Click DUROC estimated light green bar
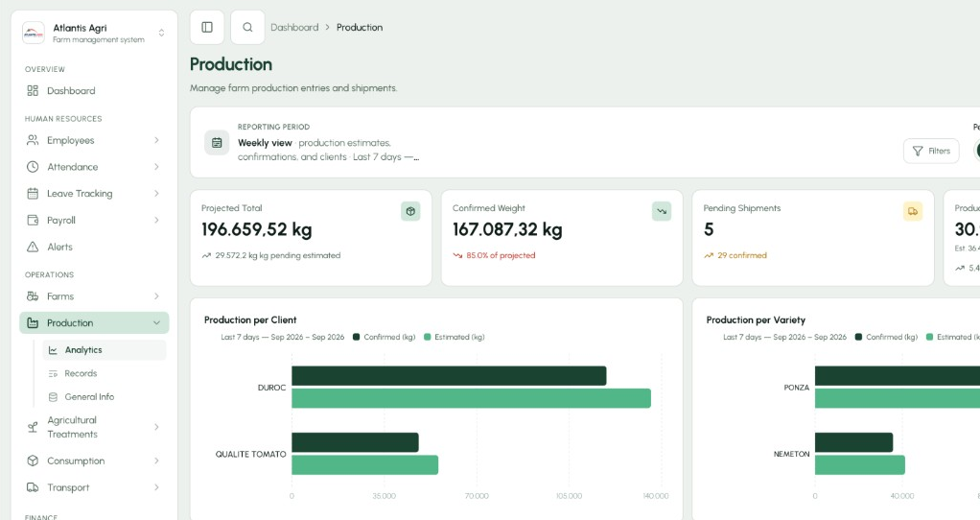Viewport: 980px width, 520px height. pyautogui.click(x=471, y=398)
